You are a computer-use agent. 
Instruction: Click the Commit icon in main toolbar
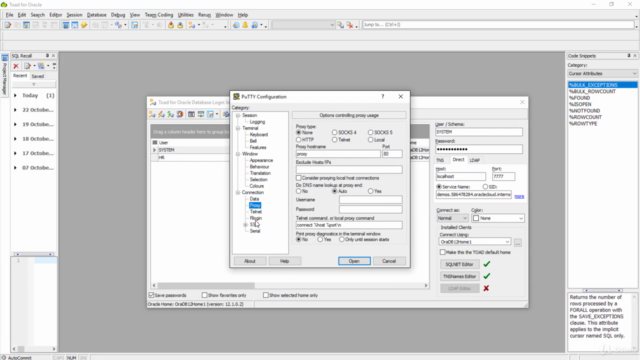click(x=171, y=25)
